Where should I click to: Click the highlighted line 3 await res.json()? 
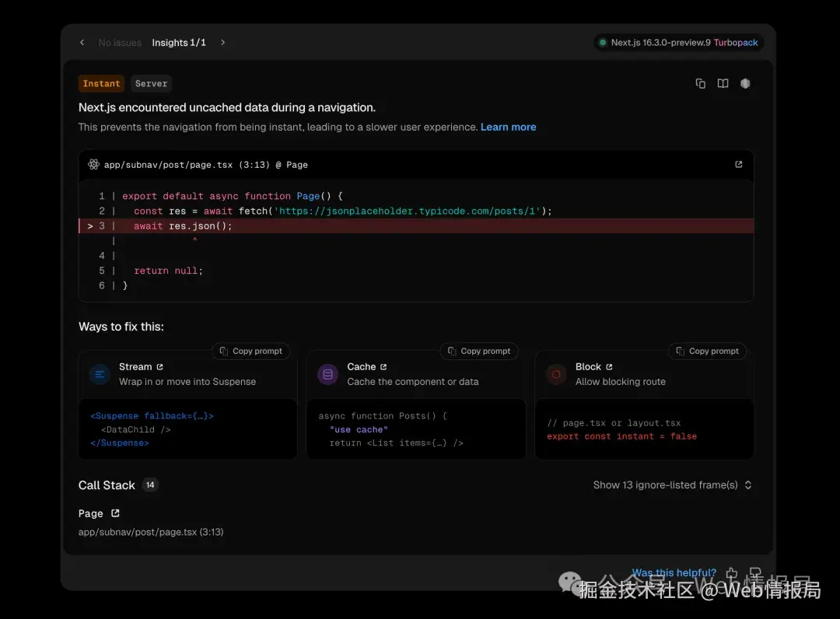416,226
